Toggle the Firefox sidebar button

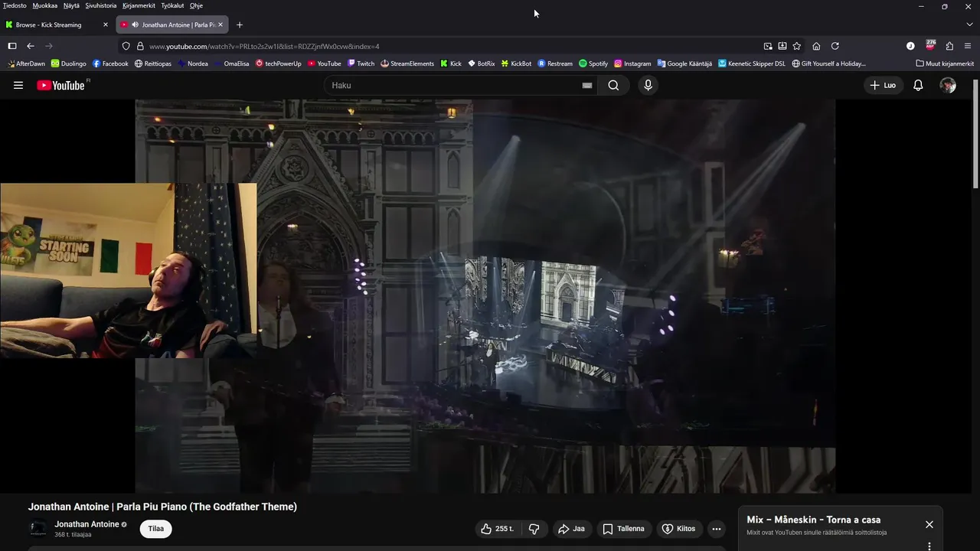coord(12,46)
